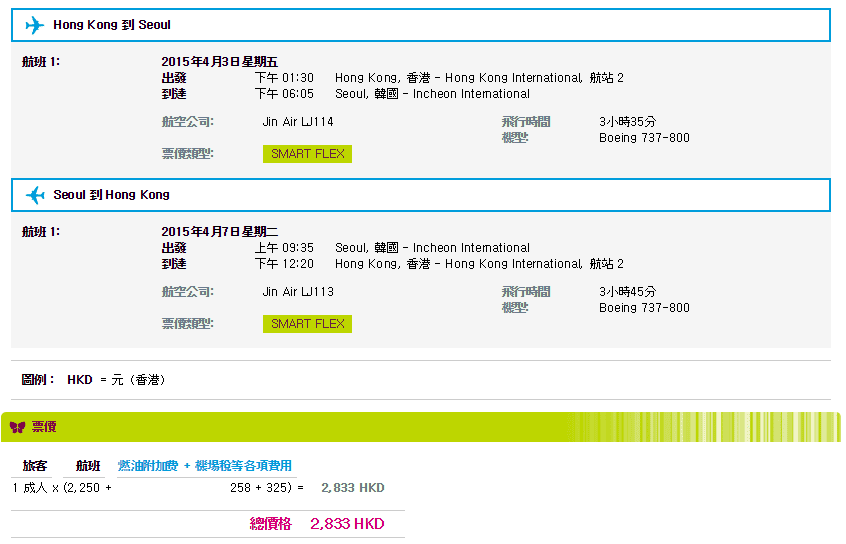Click the Jin Air LJ114 flight number

click(298, 122)
